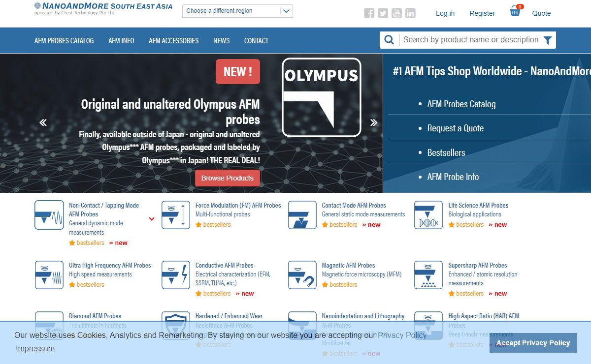Open the Contact menu item
Viewport: 591px width, 364px height.
coord(257,41)
